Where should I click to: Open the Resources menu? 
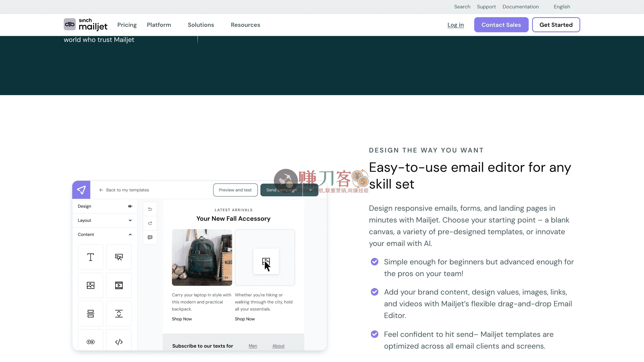(245, 25)
